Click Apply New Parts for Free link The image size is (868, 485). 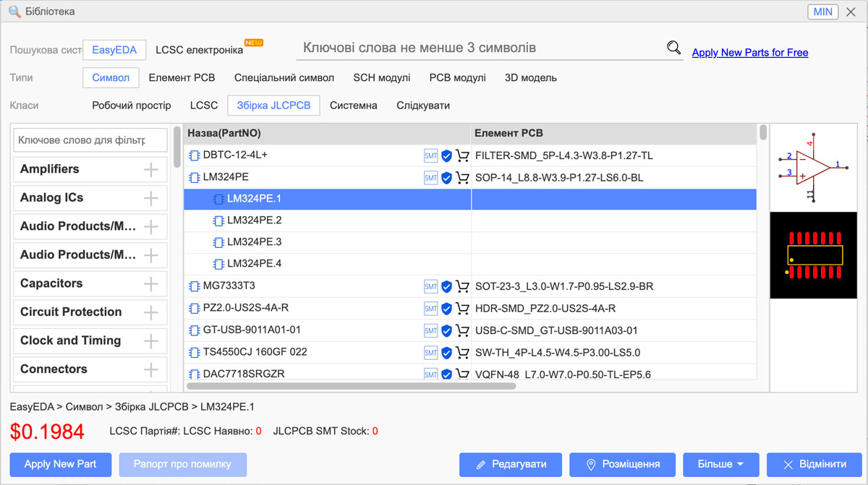750,53
